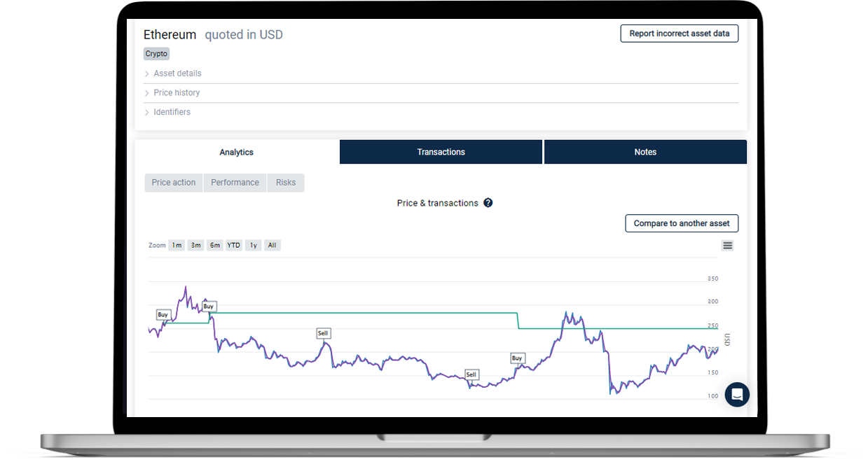Open the help icon beside Price & transactions

point(488,203)
